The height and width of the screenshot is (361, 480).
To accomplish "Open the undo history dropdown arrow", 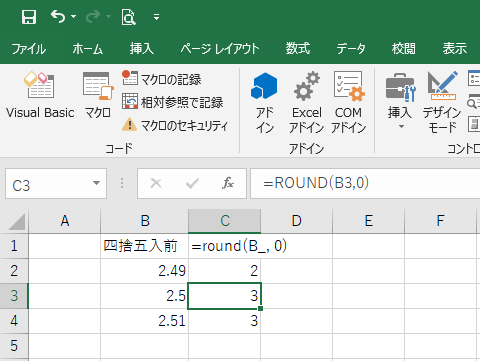I will click(x=74, y=16).
